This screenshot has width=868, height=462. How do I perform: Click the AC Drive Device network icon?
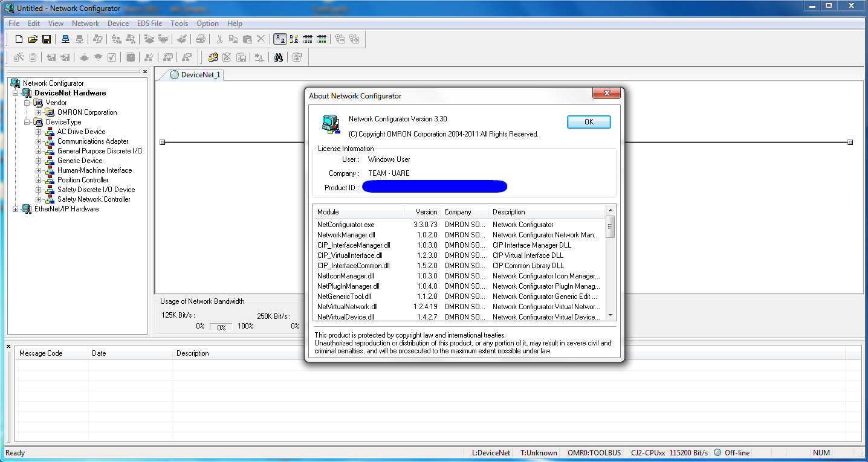(50, 132)
